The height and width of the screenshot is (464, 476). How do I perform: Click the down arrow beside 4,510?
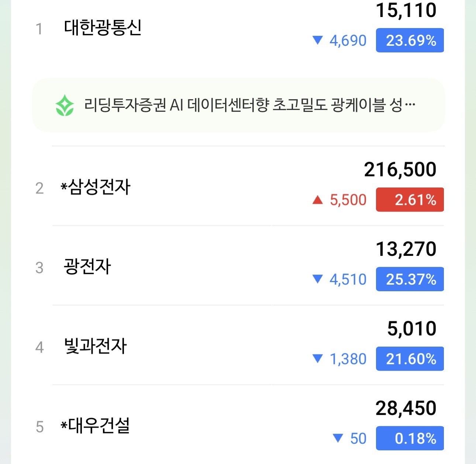[317, 279]
